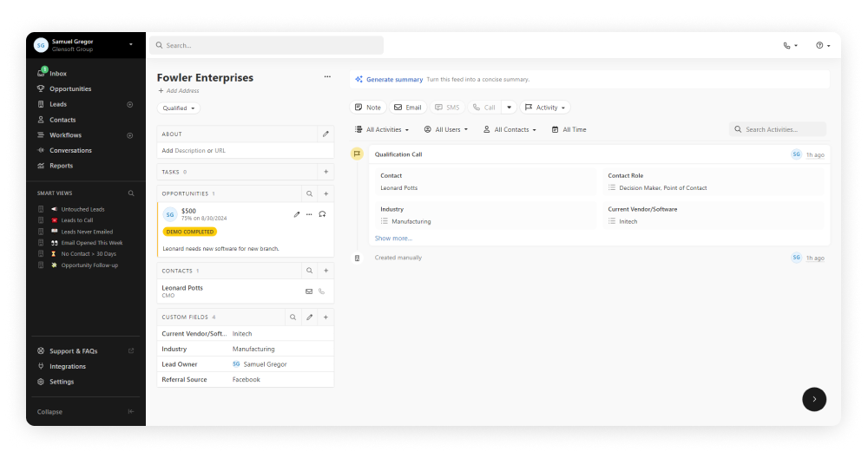Expand the All Activities filter
868x458 pixels.
[x=382, y=129]
